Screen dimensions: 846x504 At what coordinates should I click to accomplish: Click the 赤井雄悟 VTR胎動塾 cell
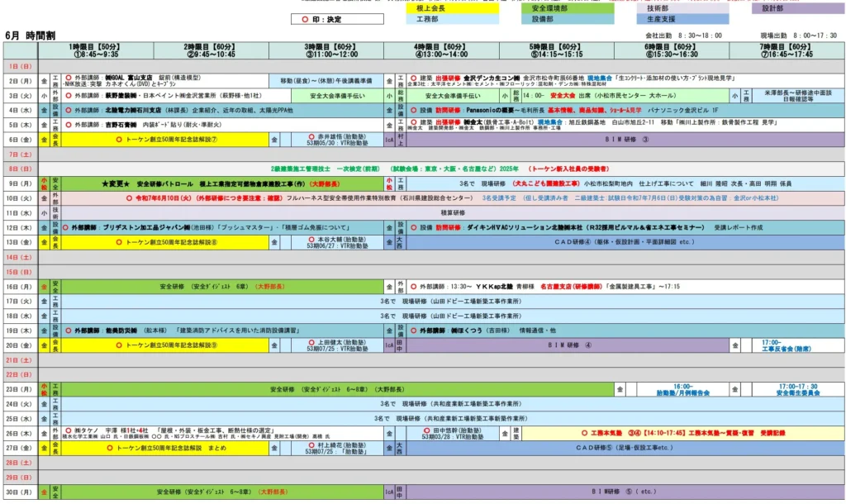(337, 140)
